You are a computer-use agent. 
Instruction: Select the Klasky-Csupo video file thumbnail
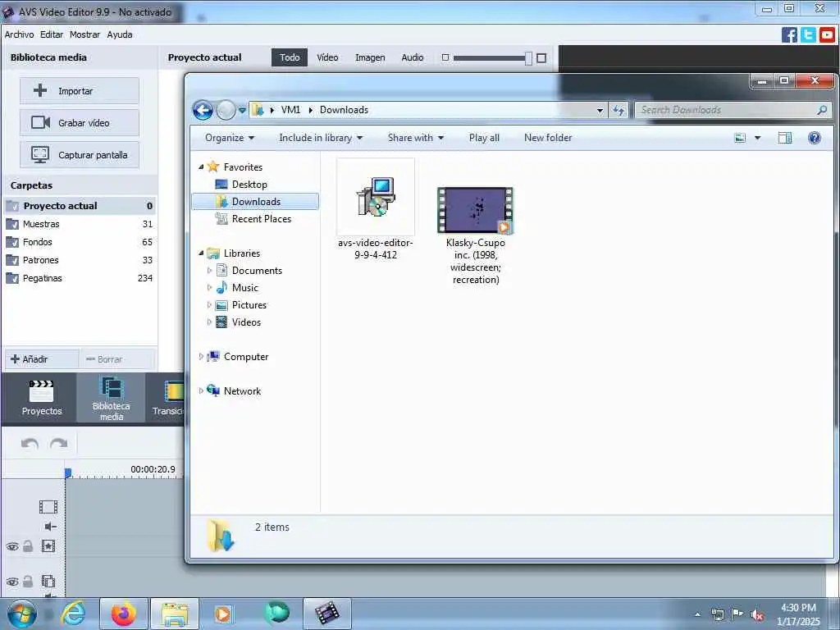click(475, 211)
